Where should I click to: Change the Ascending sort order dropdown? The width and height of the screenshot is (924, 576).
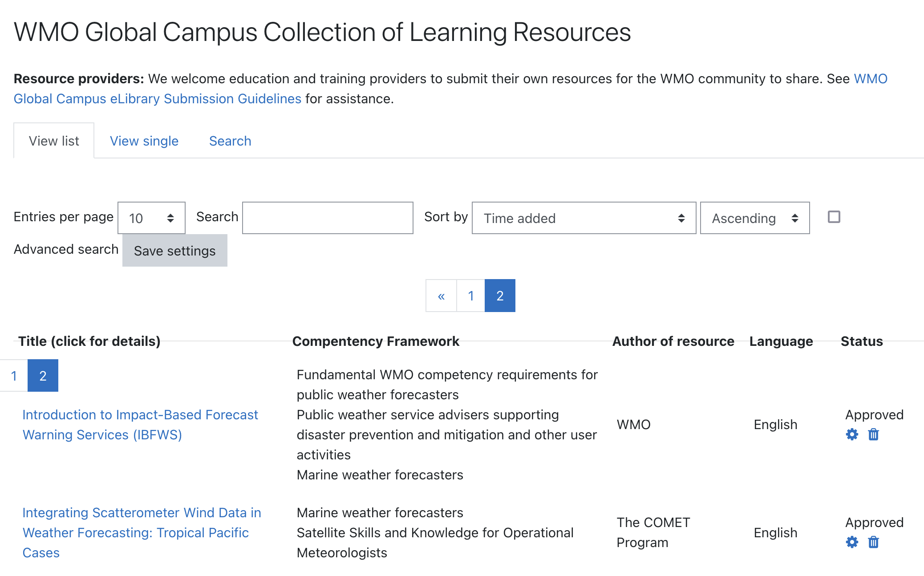[x=755, y=218]
